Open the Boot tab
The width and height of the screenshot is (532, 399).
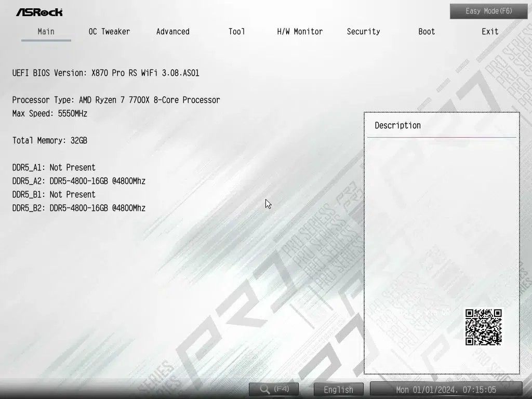click(x=426, y=32)
